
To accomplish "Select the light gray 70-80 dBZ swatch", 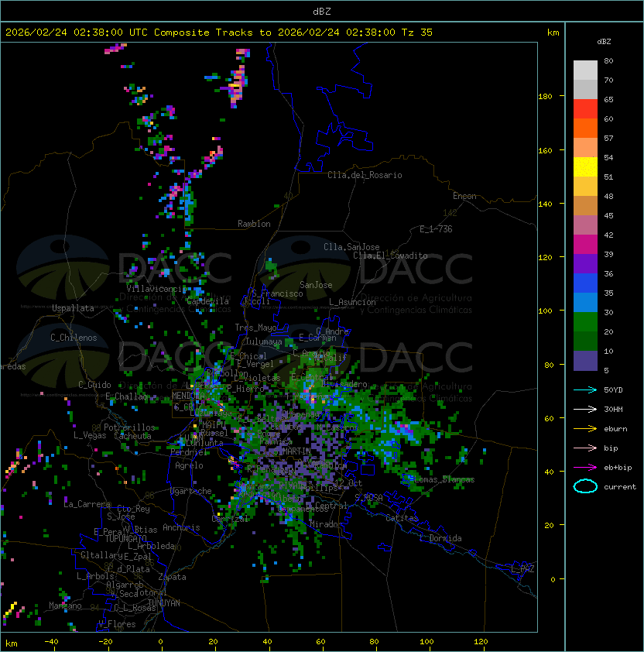I will (585, 70).
